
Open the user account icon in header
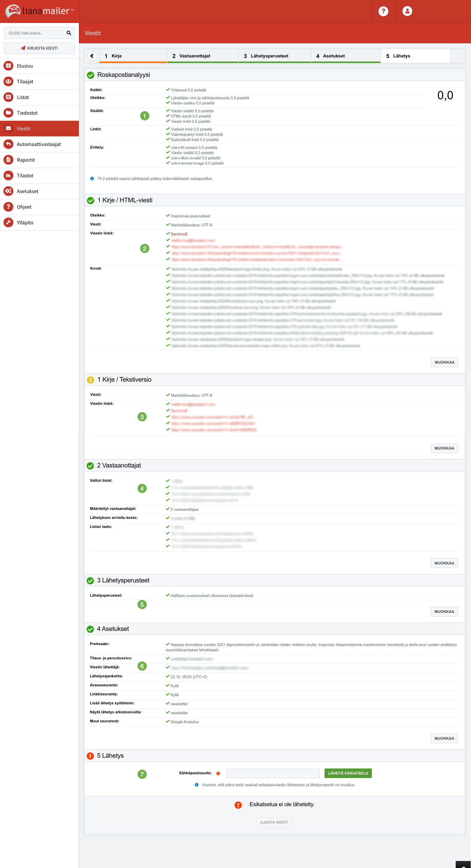click(x=407, y=11)
